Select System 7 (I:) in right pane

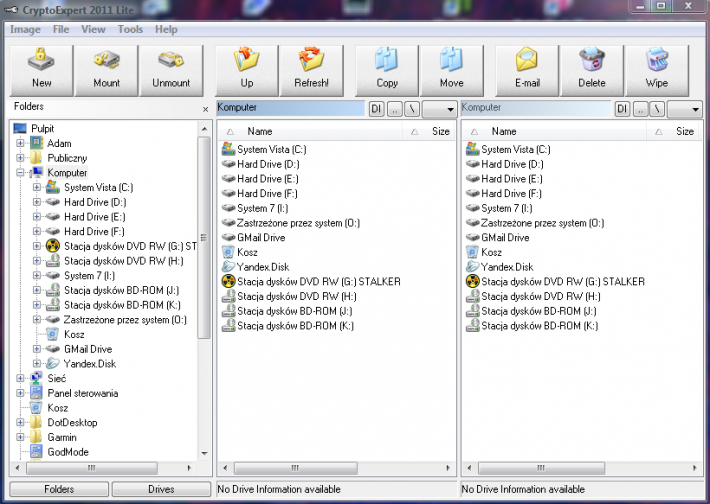point(499,208)
